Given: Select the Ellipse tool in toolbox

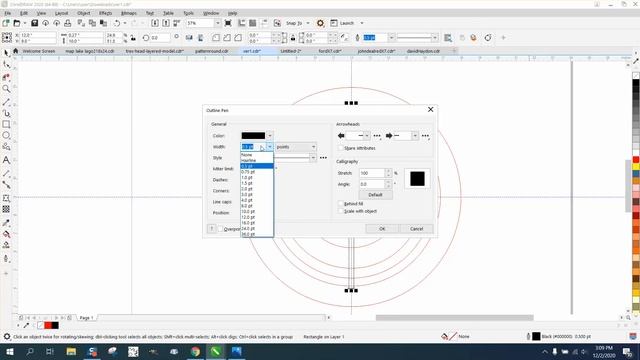Looking at the screenshot, I should (6, 135).
